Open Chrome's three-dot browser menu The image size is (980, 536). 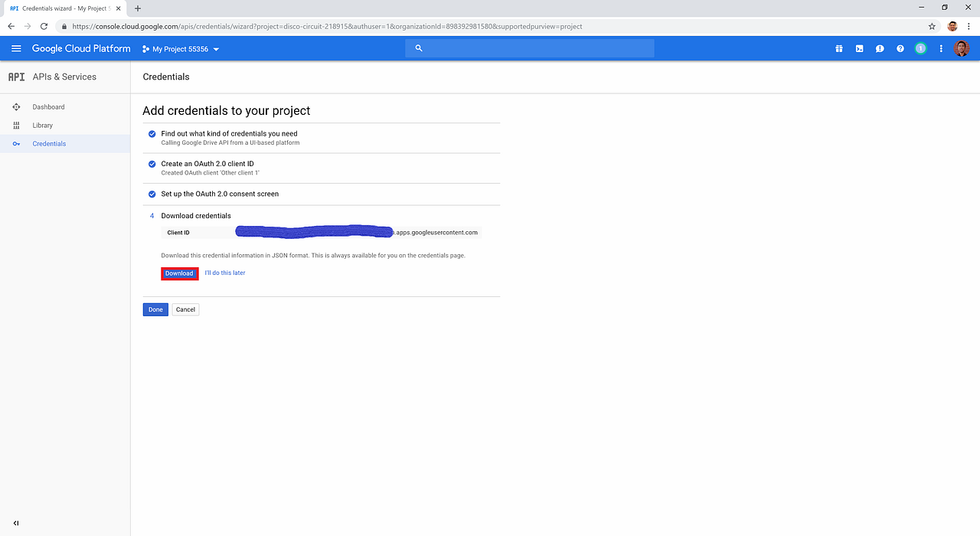pos(969,25)
